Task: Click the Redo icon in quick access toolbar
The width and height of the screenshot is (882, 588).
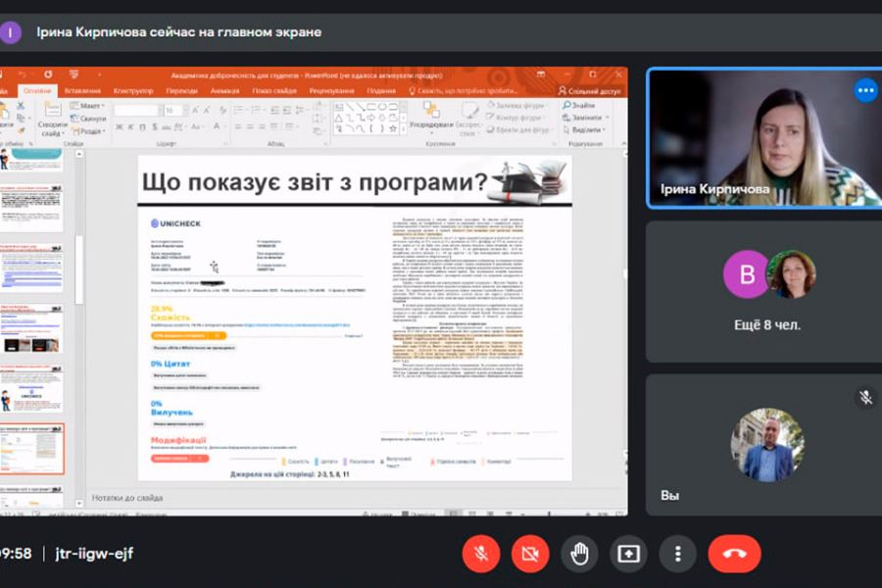Action: tap(48, 74)
